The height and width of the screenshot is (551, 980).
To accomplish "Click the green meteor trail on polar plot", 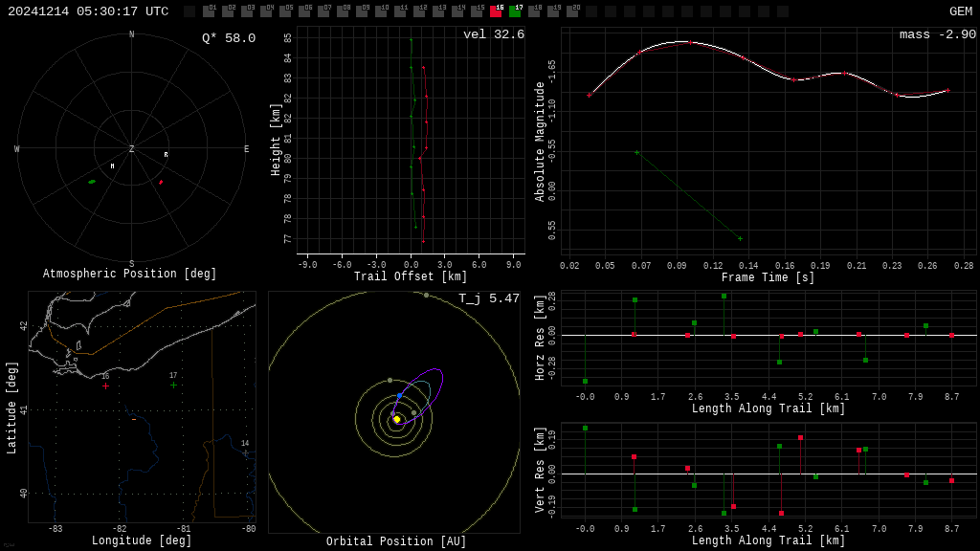I will [x=92, y=182].
